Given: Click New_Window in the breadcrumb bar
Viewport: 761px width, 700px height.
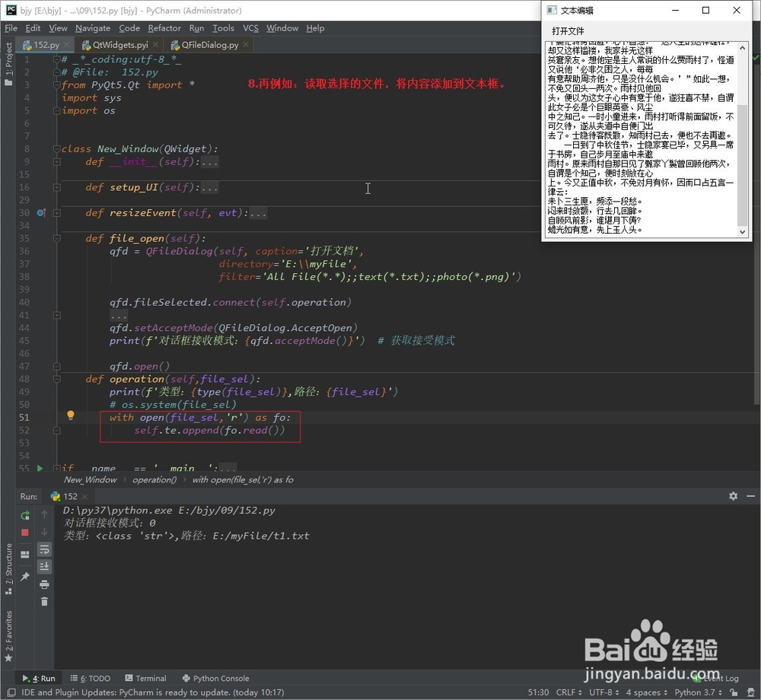Looking at the screenshot, I should point(91,480).
